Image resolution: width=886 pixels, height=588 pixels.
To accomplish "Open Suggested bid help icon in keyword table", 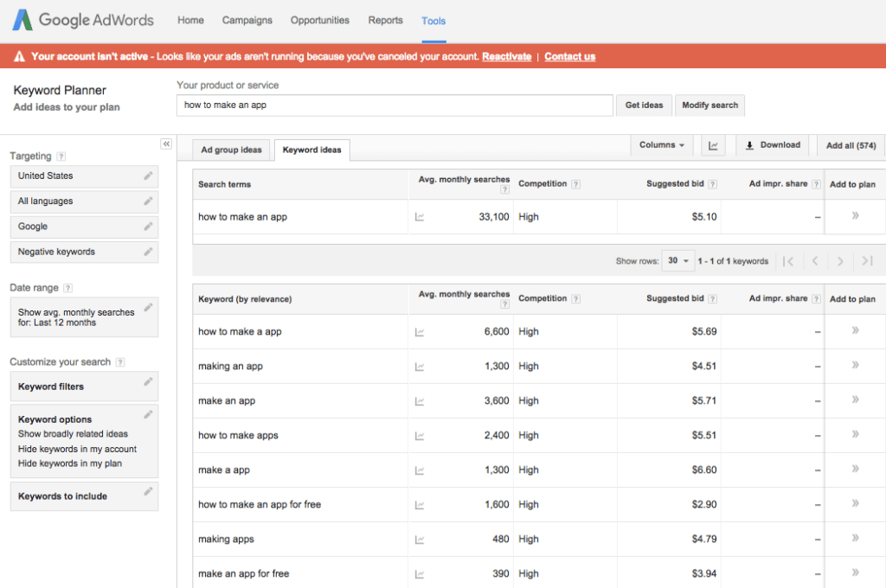I will point(713,299).
